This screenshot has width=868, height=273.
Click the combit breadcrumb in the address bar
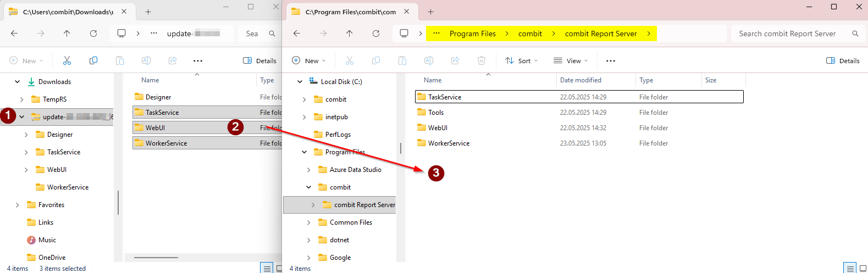click(x=530, y=34)
